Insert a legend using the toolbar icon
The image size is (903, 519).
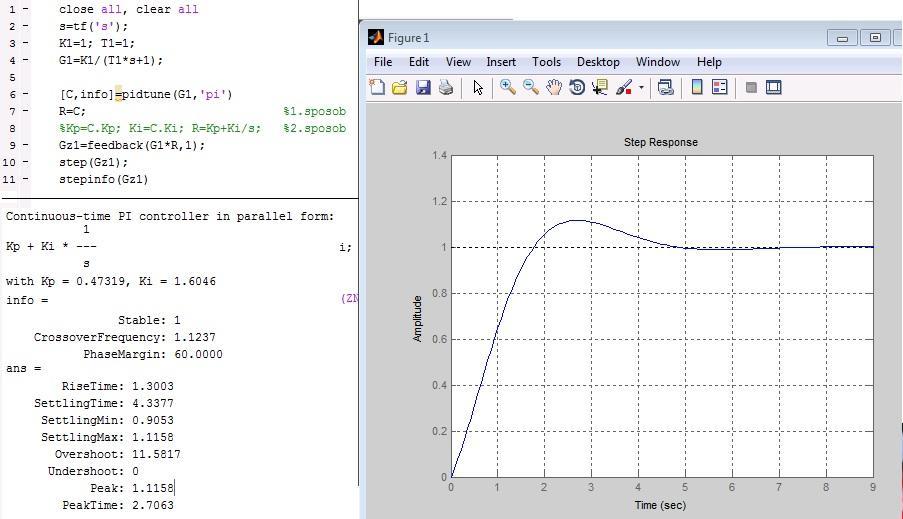tap(720, 88)
